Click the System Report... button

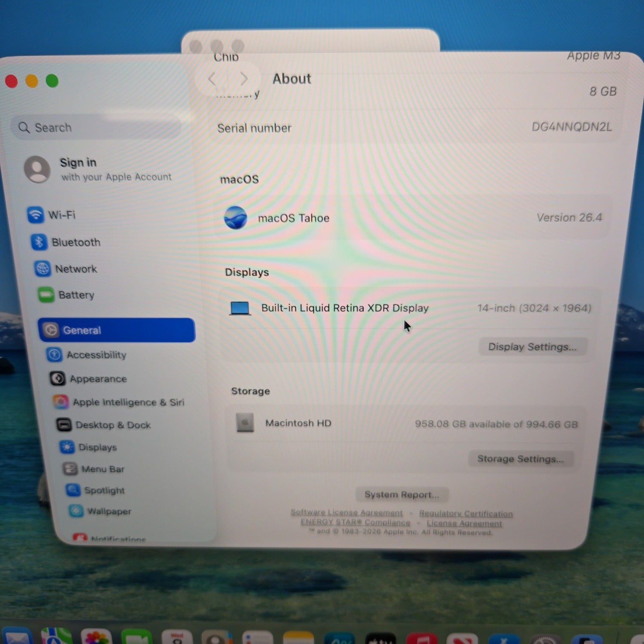click(x=401, y=495)
